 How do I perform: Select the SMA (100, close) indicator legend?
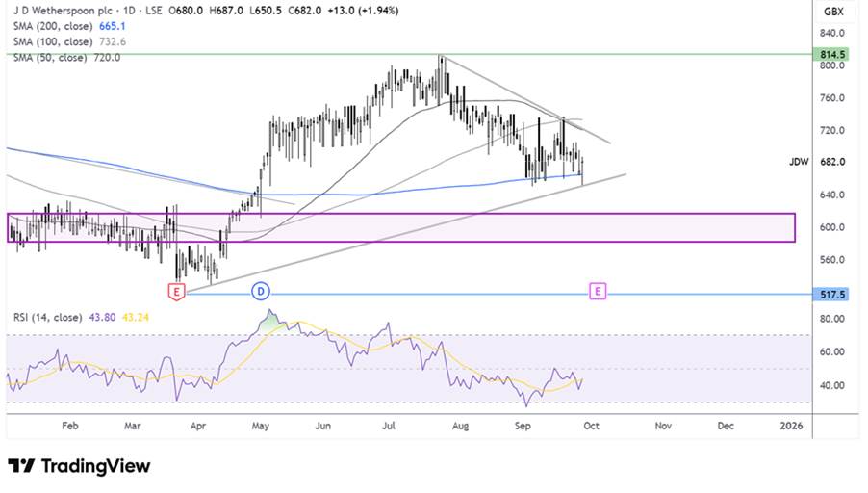coord(69,41)
